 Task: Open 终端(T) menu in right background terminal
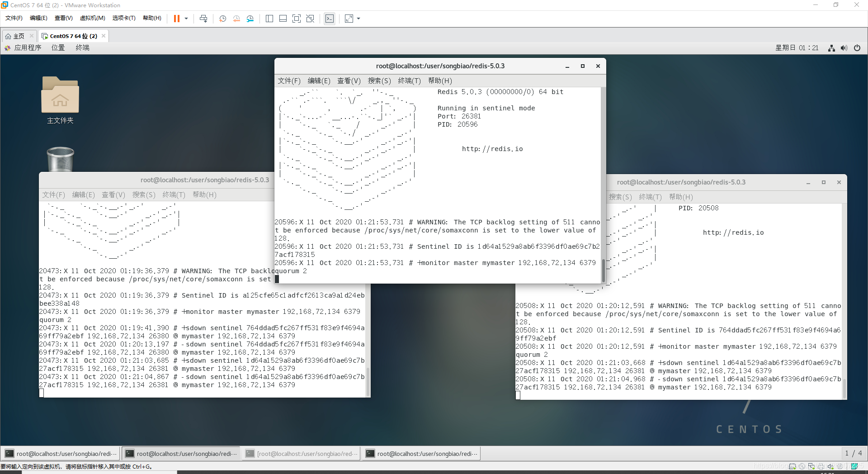pos(650,197)
